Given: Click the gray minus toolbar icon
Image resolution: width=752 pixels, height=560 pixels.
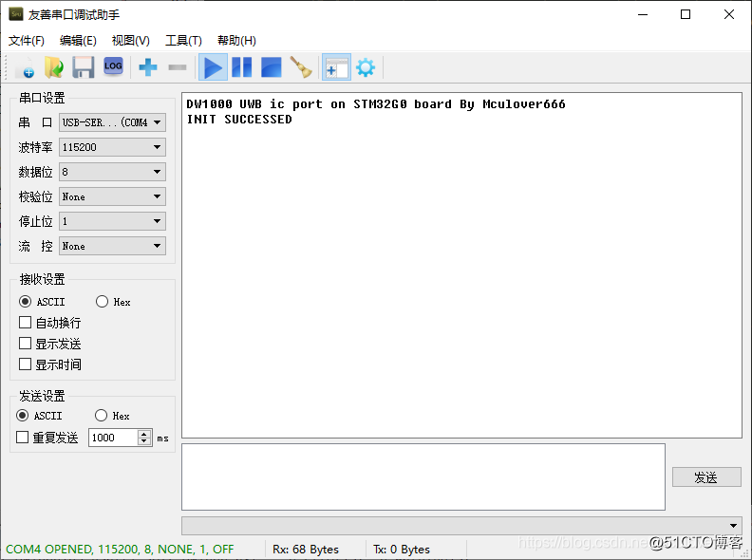Looking at the screenshot, I should (x=178, y=67).
